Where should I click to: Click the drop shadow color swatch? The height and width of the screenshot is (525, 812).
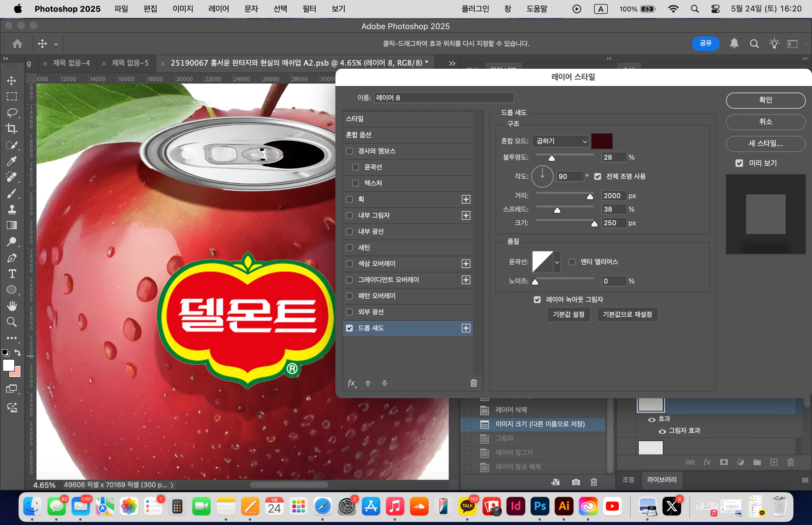coord(602,141)
